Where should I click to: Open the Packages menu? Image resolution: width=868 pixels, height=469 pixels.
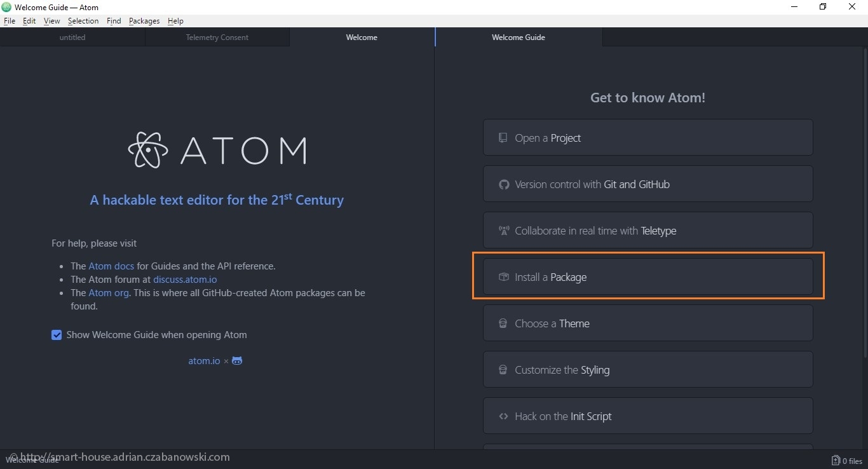point(144,21)
